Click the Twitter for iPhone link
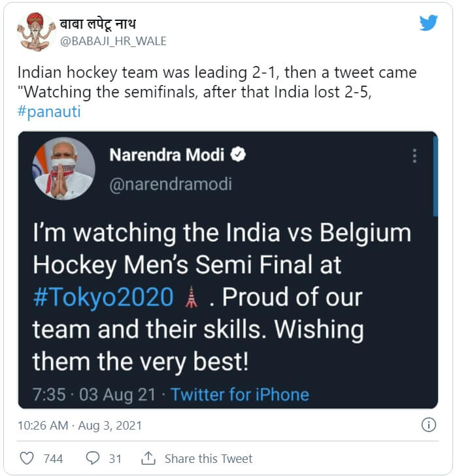The image size is (455, 476). (x=240, y=394)
